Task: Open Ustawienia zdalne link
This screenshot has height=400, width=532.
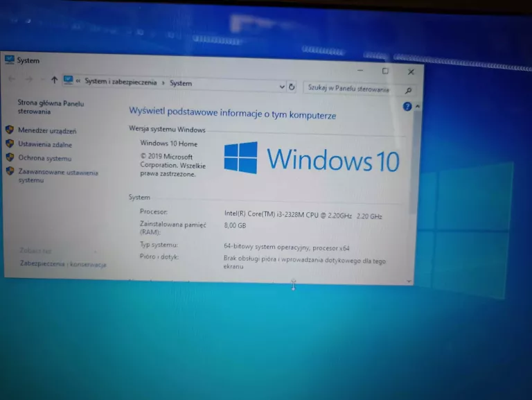Action: click(x=45, y=145)
